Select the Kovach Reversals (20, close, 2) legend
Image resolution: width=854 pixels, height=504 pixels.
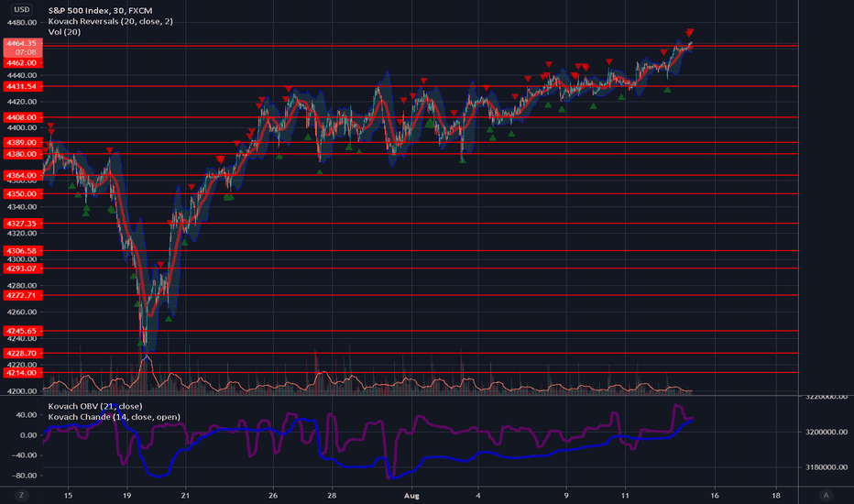[x=111, y=21]
